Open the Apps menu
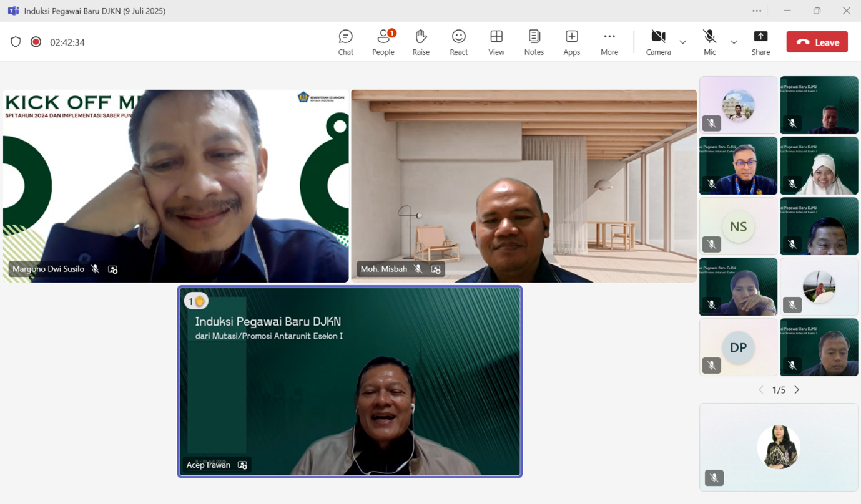Viewport: 861px width, 504px height. click(x=571, y=42)
